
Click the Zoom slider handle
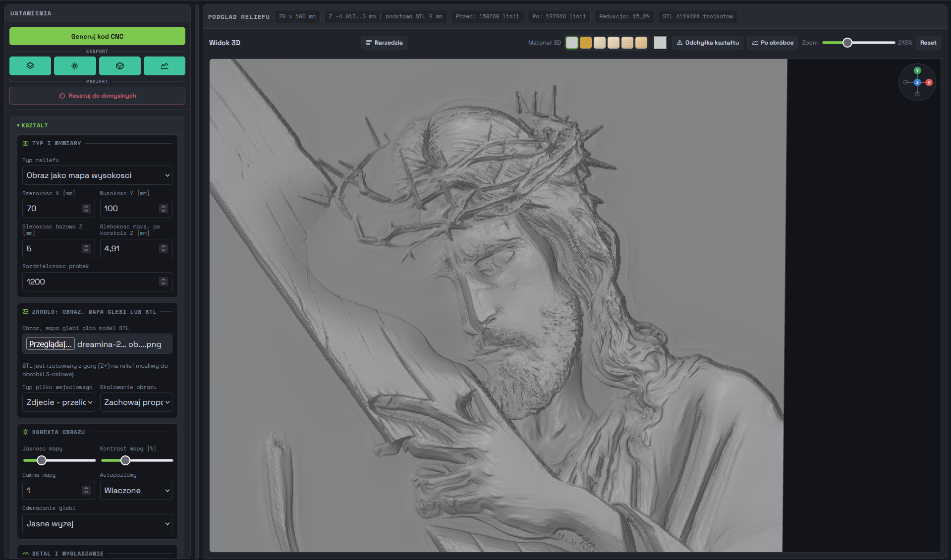coord(847,43)
